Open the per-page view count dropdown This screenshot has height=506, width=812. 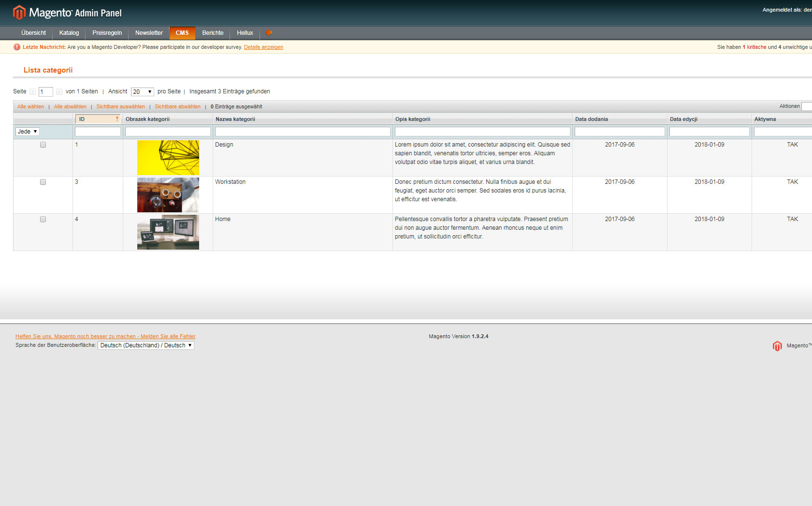pos(143,91)
